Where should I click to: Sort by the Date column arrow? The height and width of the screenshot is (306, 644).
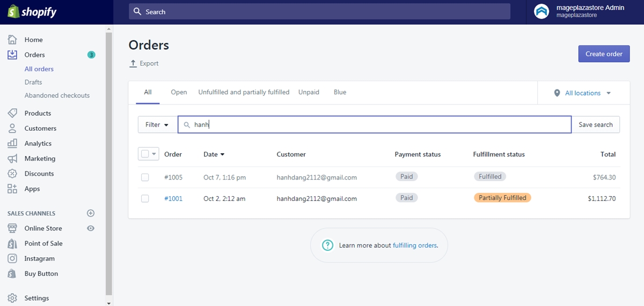coord(223,154)
